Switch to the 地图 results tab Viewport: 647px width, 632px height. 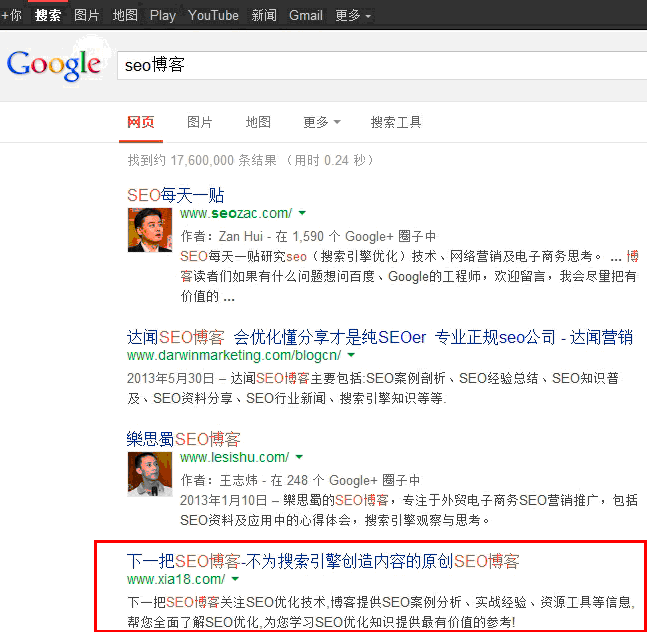coord(258,122)
